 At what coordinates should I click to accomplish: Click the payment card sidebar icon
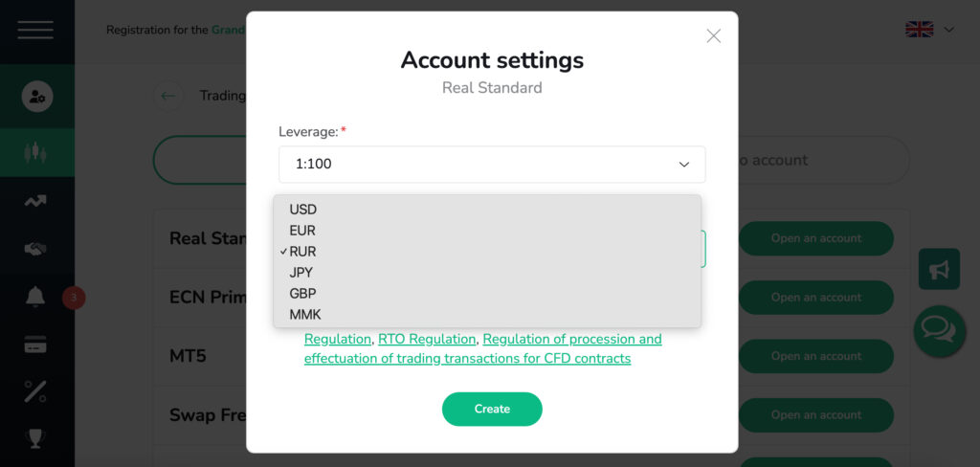tap(36, 345)
